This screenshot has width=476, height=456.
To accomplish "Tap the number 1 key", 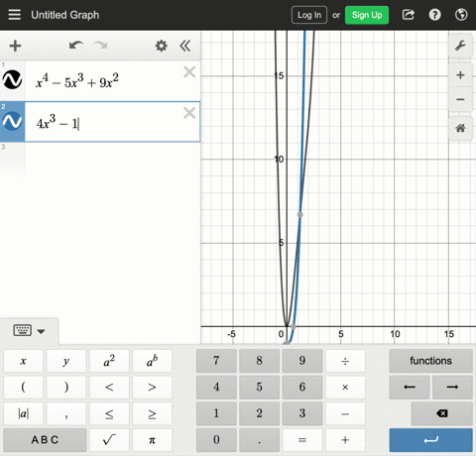I will click(x=216, y=413).
